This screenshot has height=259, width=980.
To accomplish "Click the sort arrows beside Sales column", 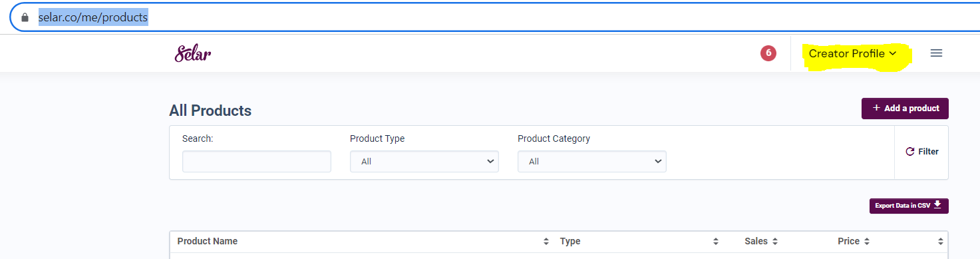I will pos(775,241).
